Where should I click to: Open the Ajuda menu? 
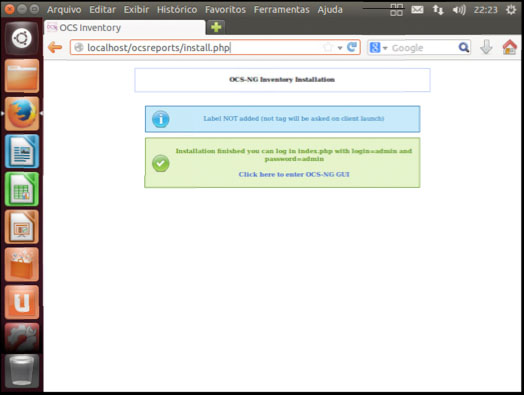click(330, 10)
